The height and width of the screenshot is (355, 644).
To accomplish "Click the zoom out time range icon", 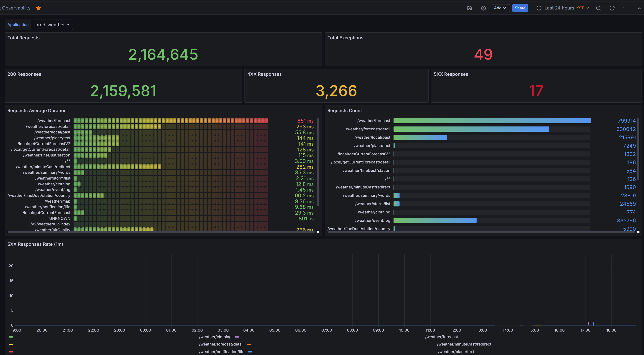I will click(598, 8).
